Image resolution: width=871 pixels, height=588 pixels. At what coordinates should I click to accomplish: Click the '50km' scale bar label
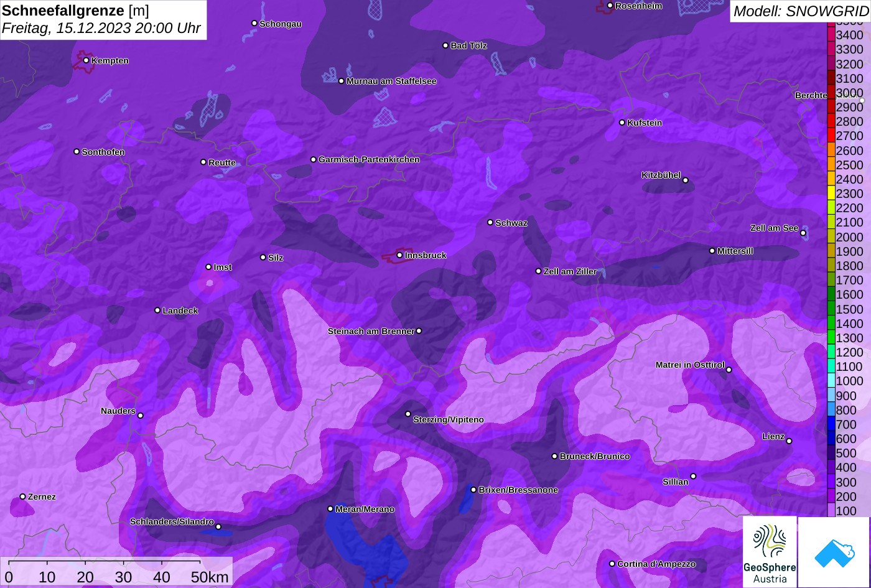tap(210, 577)
